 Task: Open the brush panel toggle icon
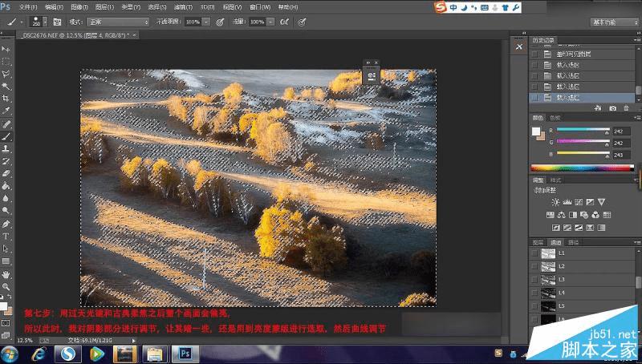pos(57,22)
